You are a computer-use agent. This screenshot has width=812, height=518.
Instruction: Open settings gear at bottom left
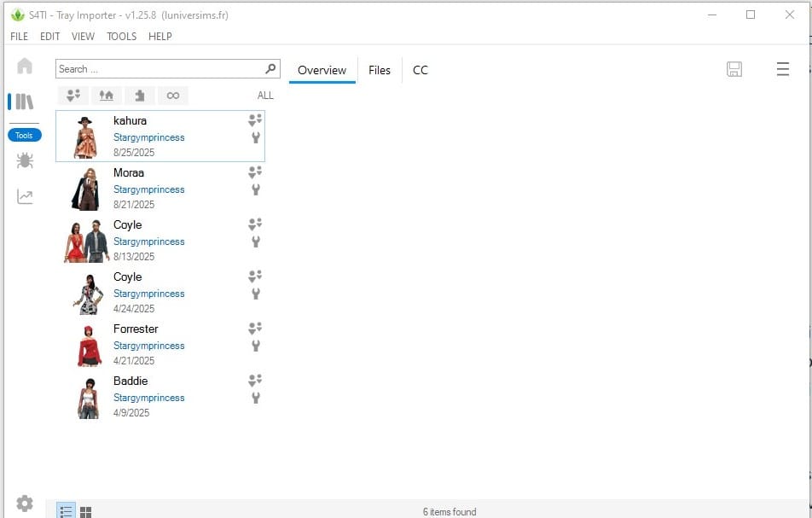tap(25, 503)
